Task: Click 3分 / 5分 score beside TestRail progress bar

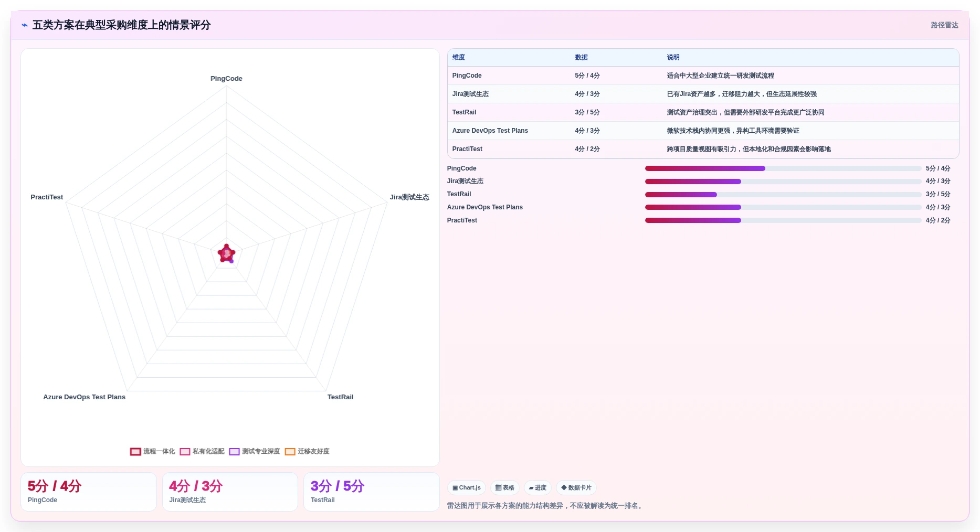Action: coord(938,194)
